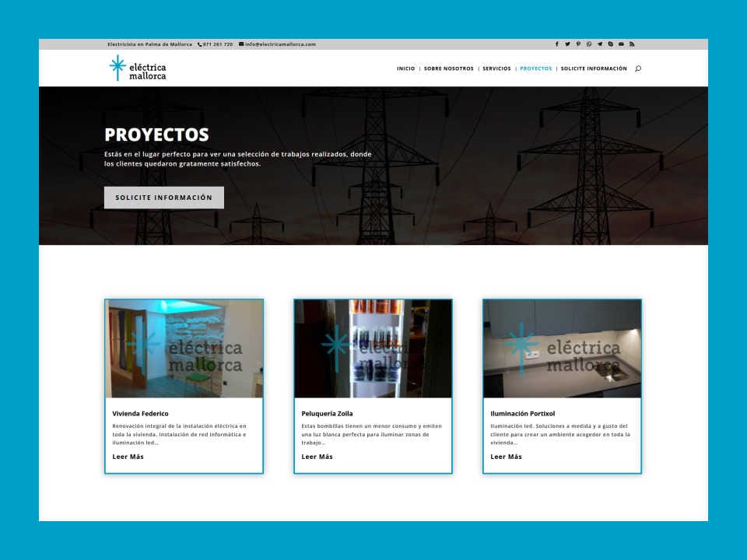Click the Pinterest icon in top bar
Image resolution: width=747 pixels, height=560 pixels.
[x=578, y=44]
